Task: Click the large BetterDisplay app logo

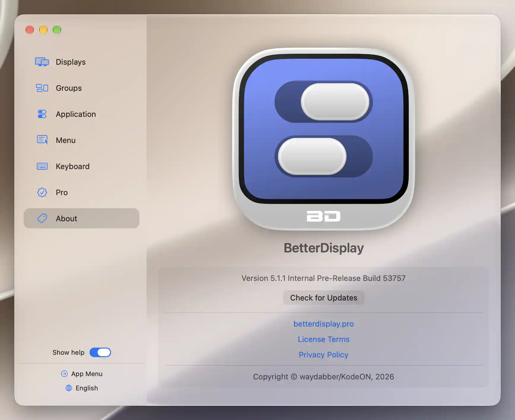Action: (x=323, y=139)
